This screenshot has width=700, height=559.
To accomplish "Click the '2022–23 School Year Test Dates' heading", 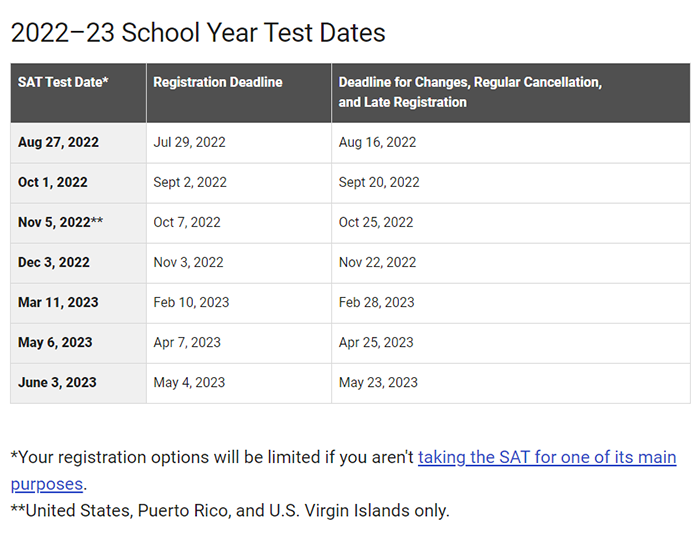I will 197,32.
